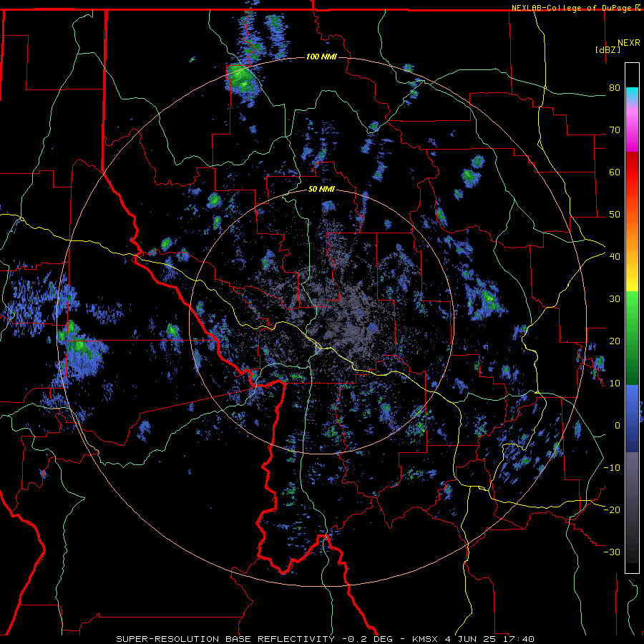Viewport: 644px width, 644px height.
Task: Click the 40 value on the dBZ scale
Action: [615, 257]
